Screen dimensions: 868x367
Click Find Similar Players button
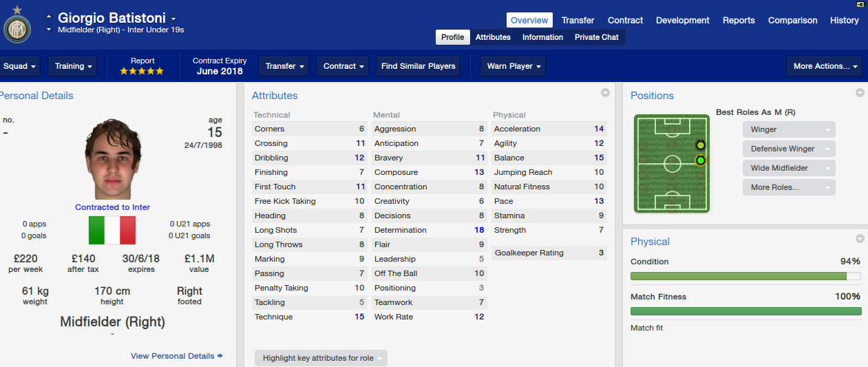tap(419, 66)
